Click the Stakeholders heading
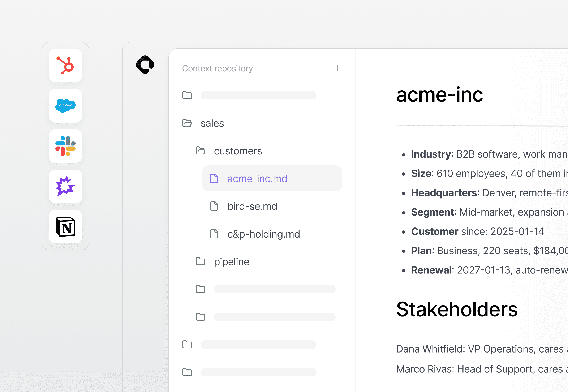Image resolution: width=568 pixels, height=392 pixels. 457,309
